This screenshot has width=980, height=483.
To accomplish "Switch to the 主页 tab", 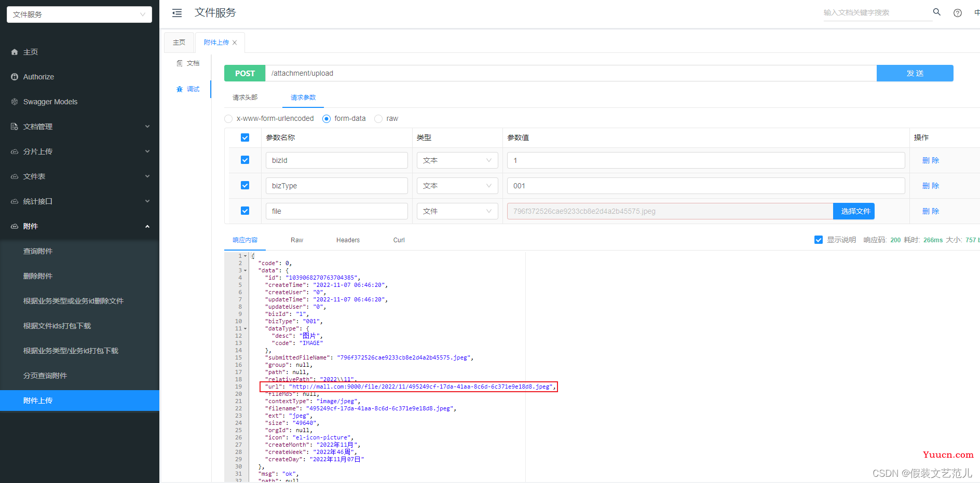I will click(179, 43).
